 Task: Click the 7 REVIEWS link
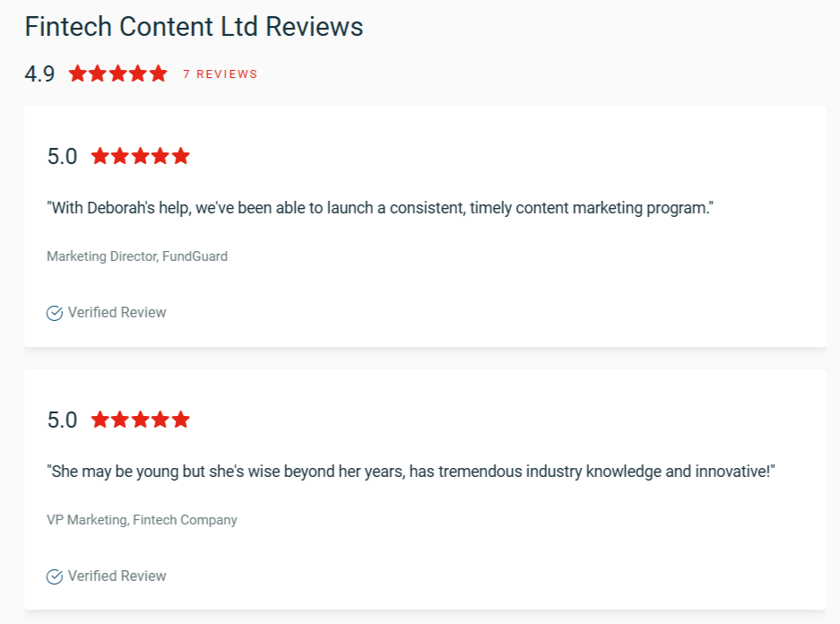coord(221,74)
